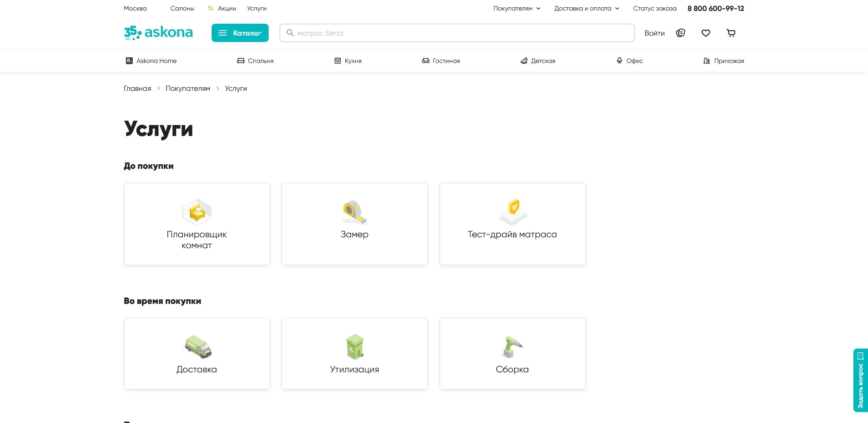Viewport: 868px width, 423px height.
Task: Select the Сборка drill service card
Action: (x=512, y=354)
